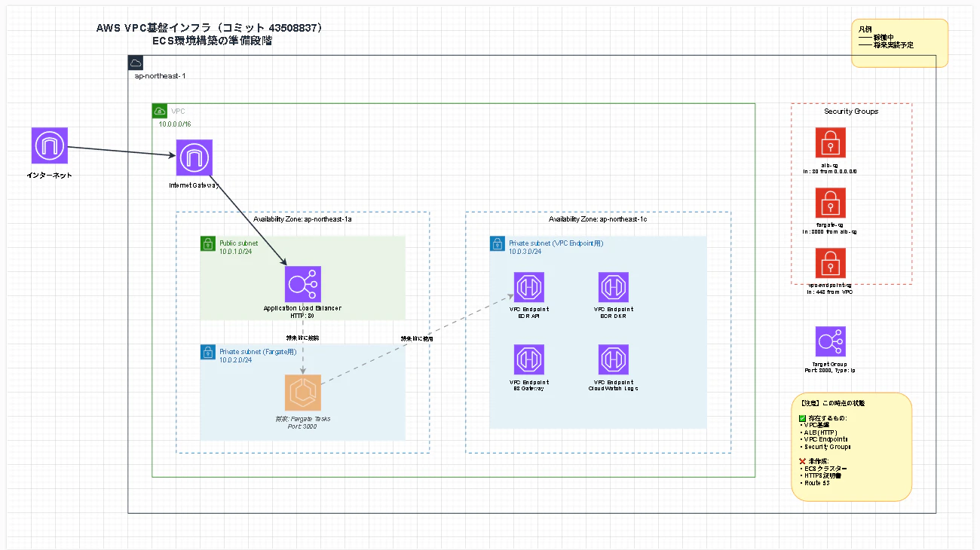Click the Internet Gateway icon inside VPC

click(x=194, y=157)
